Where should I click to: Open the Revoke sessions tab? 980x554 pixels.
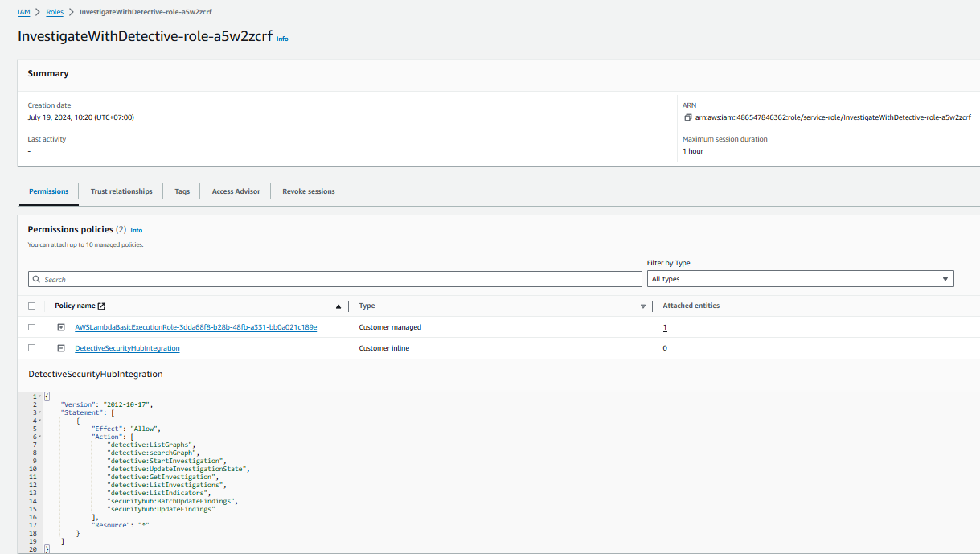pyautogui.click(x=309, y=191)
